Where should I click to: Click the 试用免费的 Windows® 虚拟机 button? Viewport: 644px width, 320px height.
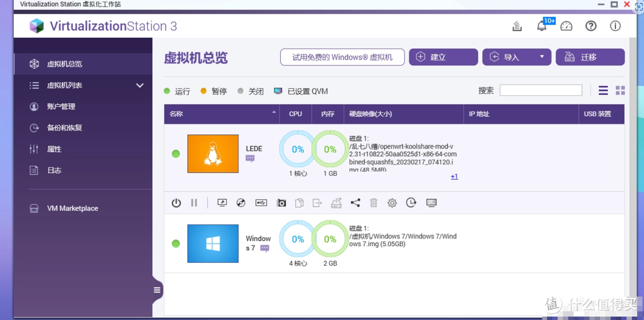click(x=342, y=57)
